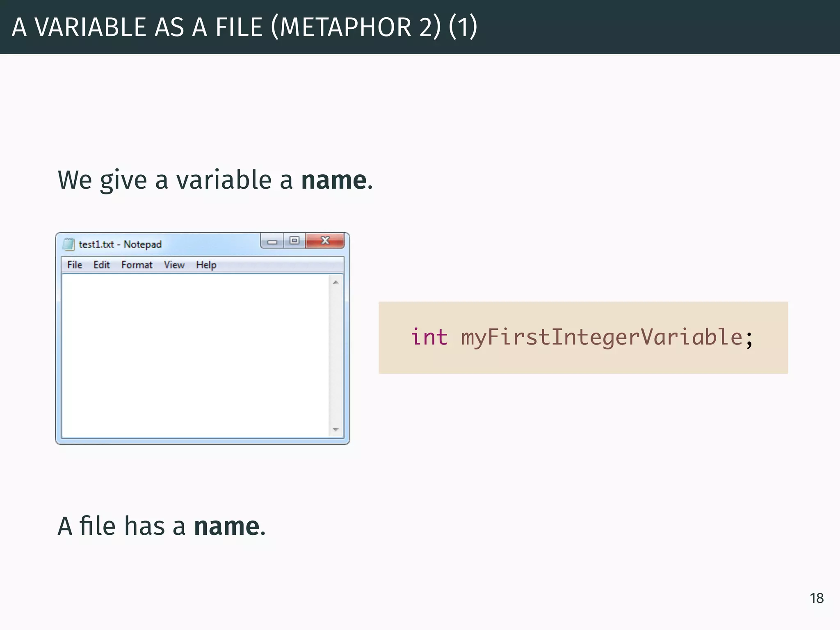Click inside the empty Notepad text area
Image resolution: width=840 pixels, height=630 pixels.
pyautogui.click(x=195, y=356)
